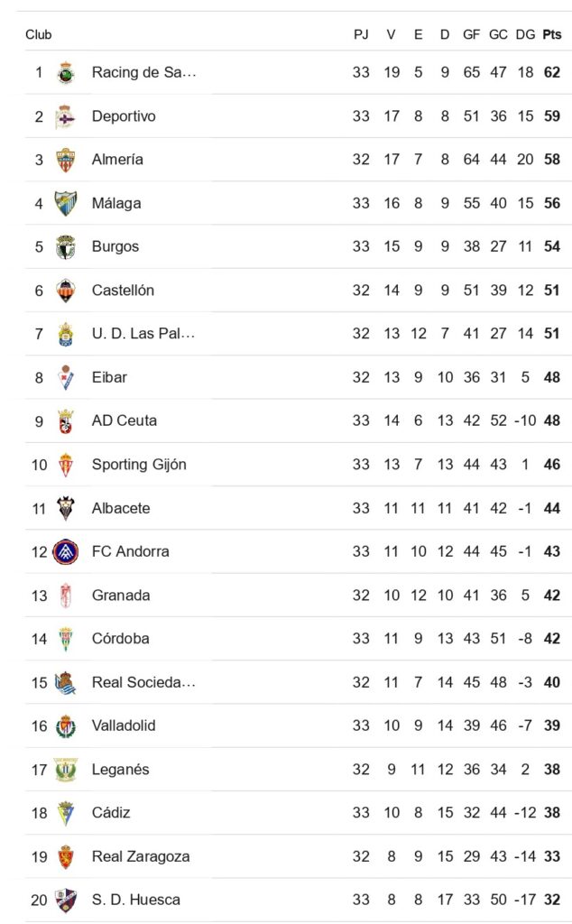Click the Real Zaragoza club crest
This screenshot has height=924, width=572.
pyautogui.click(x=66, y=856)
